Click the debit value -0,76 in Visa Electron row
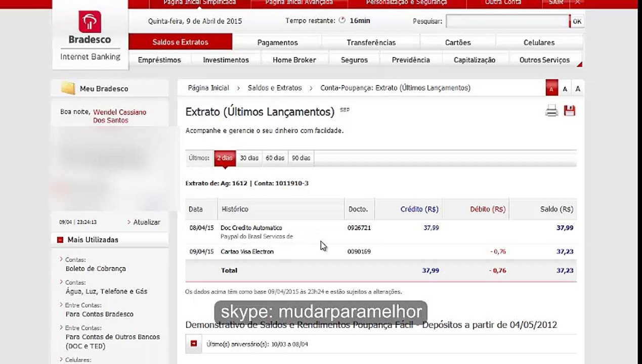Image resolution: width=642 pixels, height=364 pixels. tap(498, 252)
